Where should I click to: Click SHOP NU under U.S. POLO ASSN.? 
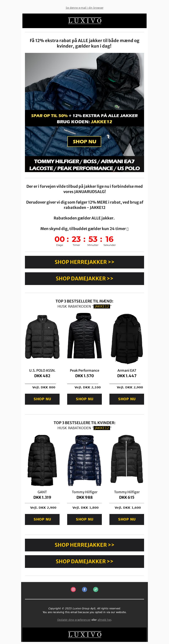tap(42, 399)
